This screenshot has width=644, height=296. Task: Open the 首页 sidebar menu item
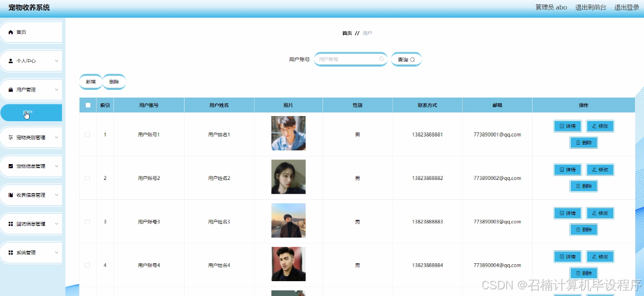point(31,32)
